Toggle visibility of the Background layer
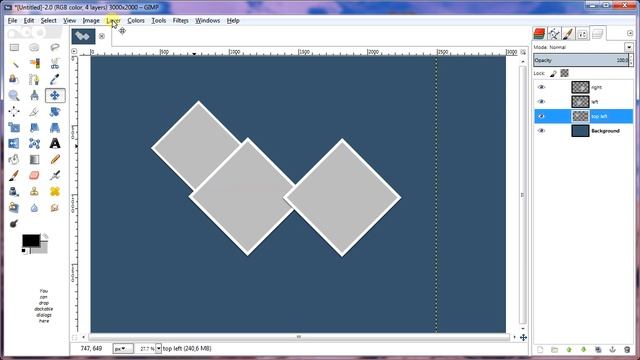The height and width of the screenshot is (360, 640). click(x=541, y=131)
